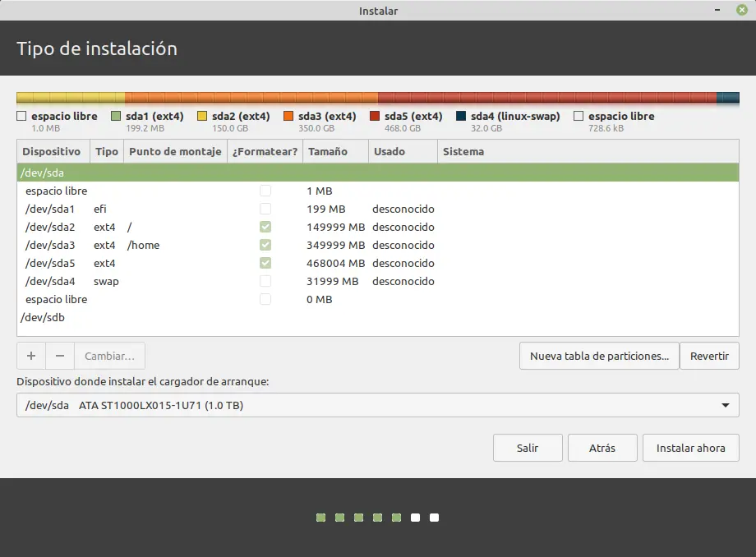756x557 pixels.
Task: Sort by the Dispositivo column header
Action: (52, 151)
